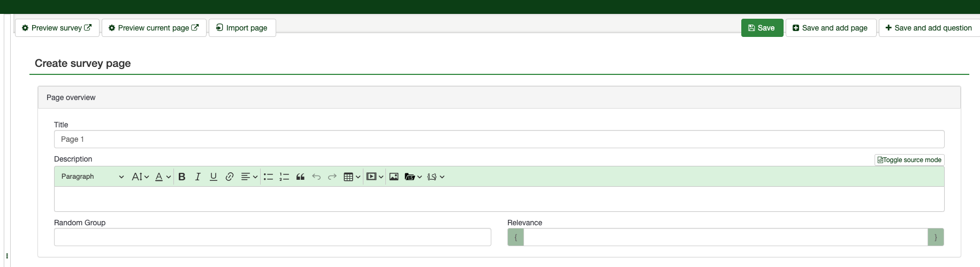The image size is (980, 267).
Task: Toggle italic text formatting
Action: [197, 177]
